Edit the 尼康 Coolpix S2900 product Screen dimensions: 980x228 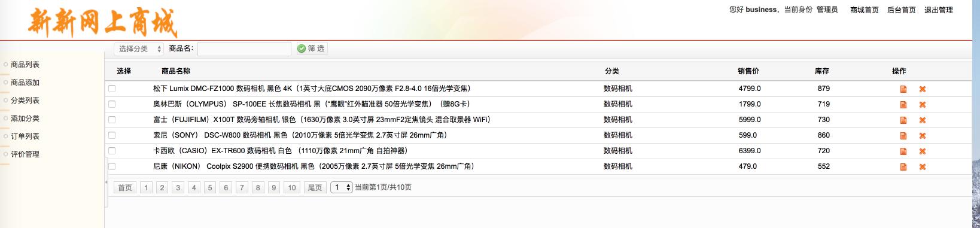click(x=903, y=167)
